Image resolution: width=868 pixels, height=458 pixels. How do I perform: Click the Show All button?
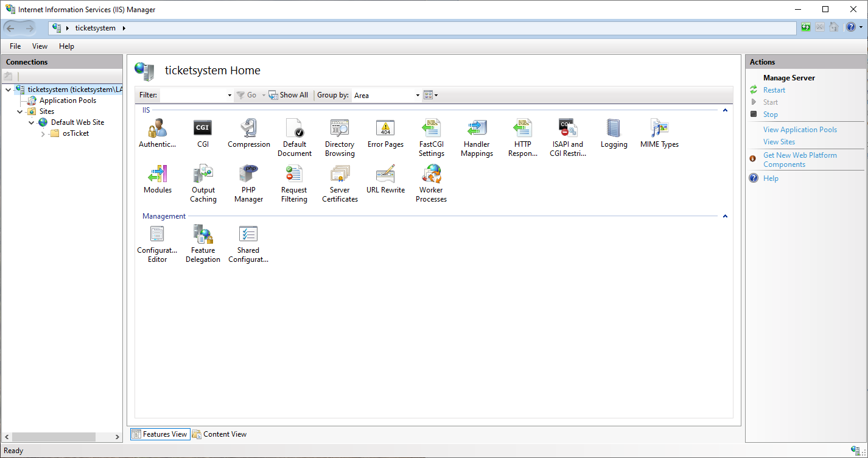289,95
